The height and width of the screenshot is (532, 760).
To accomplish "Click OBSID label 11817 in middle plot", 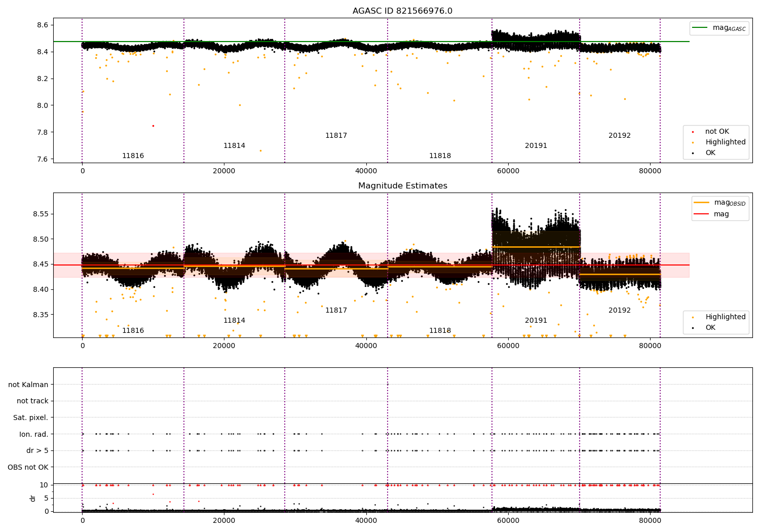I will (336, 311).
